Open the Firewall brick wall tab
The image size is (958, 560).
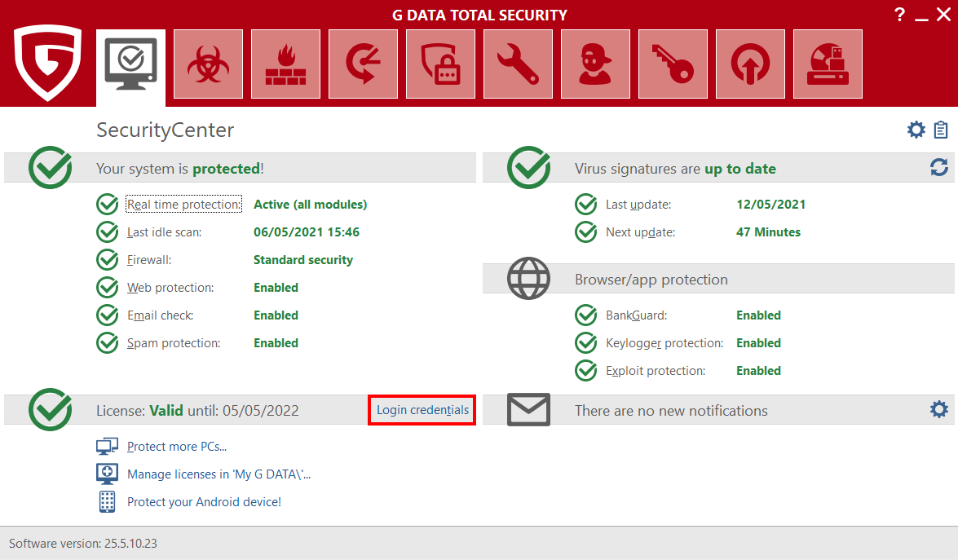(286, 64)
